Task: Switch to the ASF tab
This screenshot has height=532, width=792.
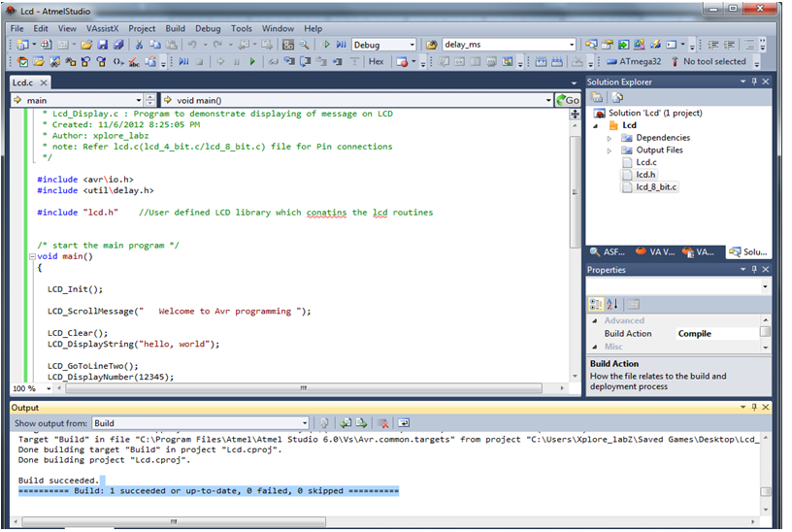Action: (609, 251)
